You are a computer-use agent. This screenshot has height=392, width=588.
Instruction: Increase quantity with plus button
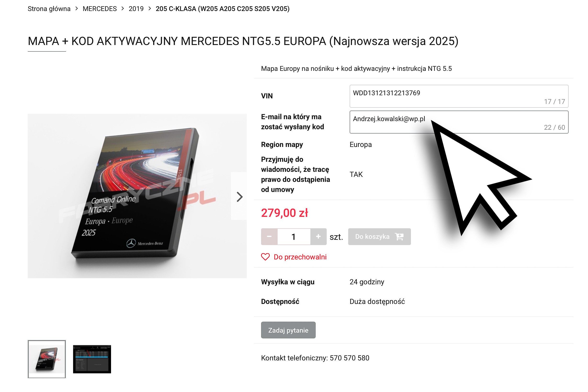pyautogui.click(x=318, y=236)
